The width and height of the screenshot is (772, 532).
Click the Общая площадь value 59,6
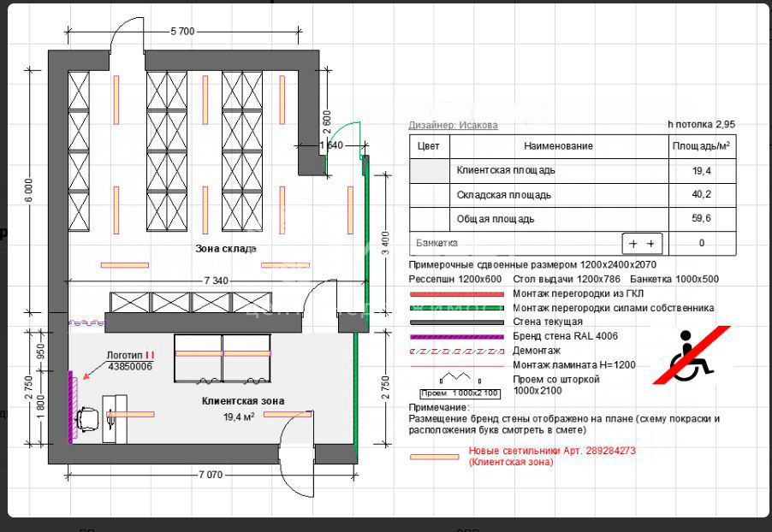coord(701,218)
